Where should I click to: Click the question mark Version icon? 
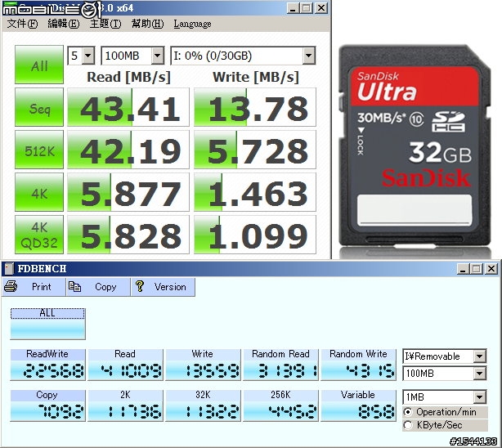[x=140, y=286]
